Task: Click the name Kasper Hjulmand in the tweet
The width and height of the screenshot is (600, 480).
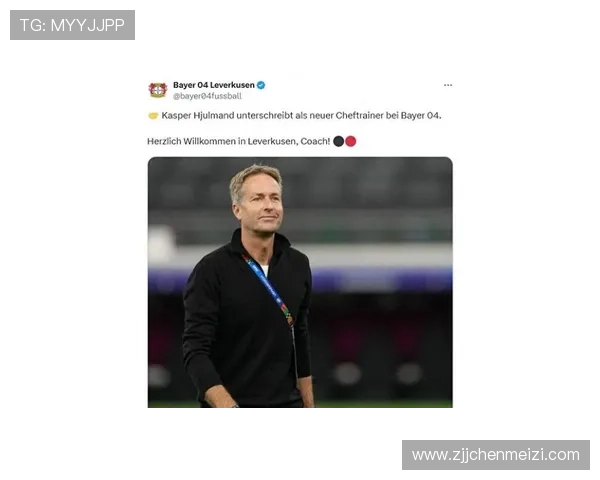Action: point(197,116)
